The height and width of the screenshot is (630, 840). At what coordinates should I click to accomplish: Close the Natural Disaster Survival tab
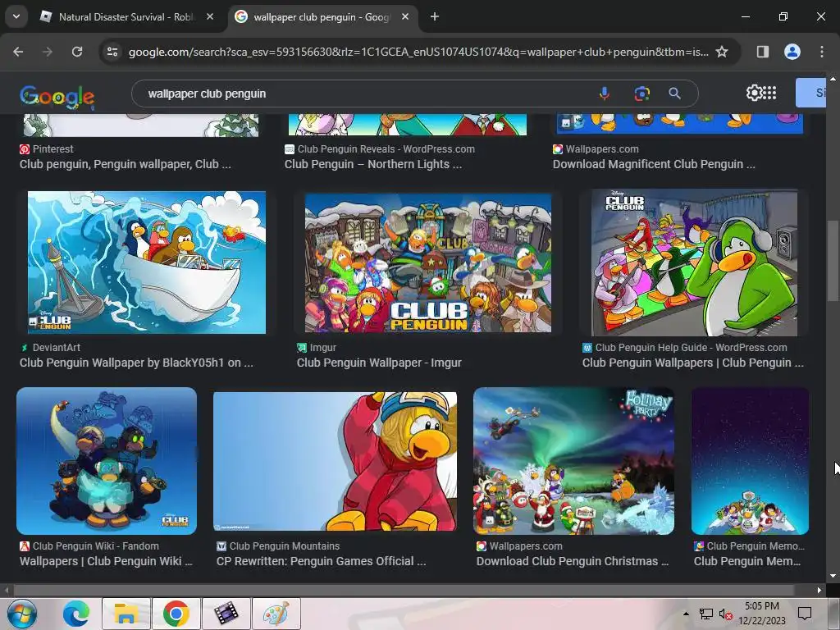[210, 16]
